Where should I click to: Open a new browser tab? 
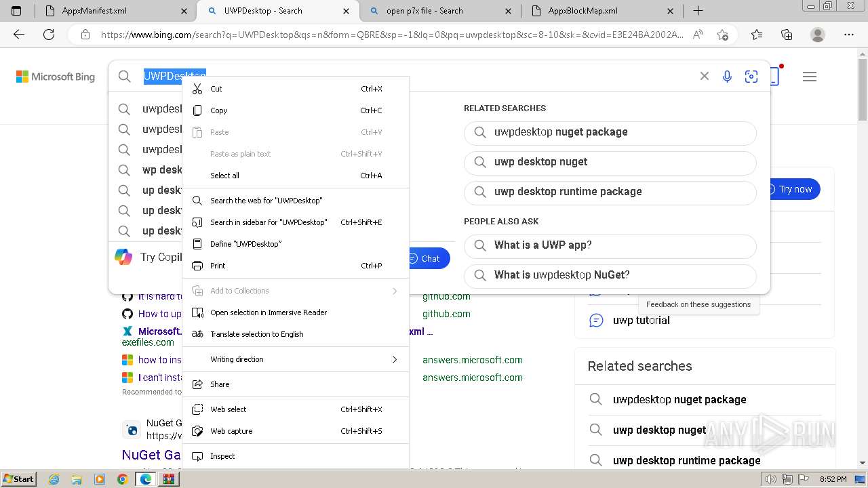pyautogui.click(x=698, y=11)
